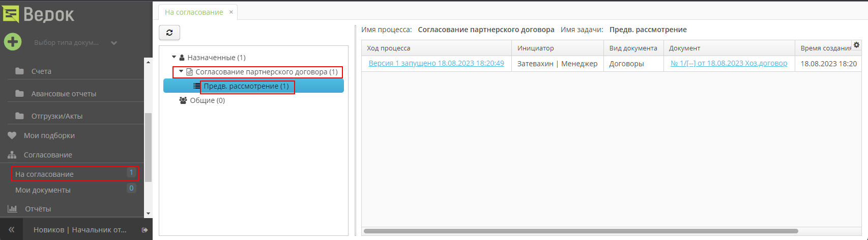Click the Верок logo icon
868x240 pixels.
pos(11,14)
